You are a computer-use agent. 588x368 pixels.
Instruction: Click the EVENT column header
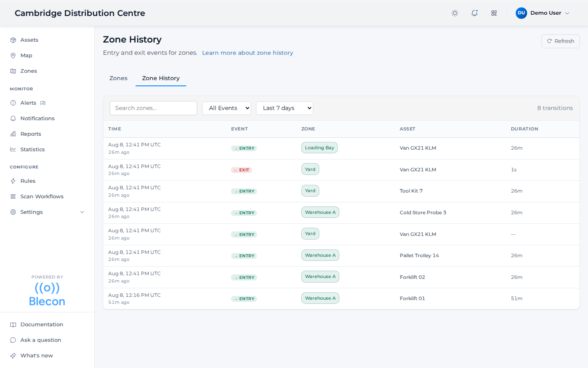click(x=239, y=129)
